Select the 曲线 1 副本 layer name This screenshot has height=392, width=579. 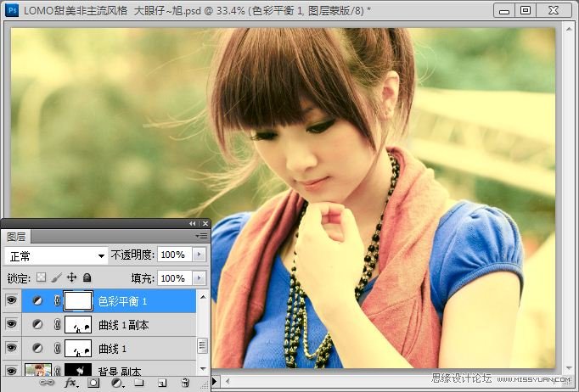tap(124, 325)
